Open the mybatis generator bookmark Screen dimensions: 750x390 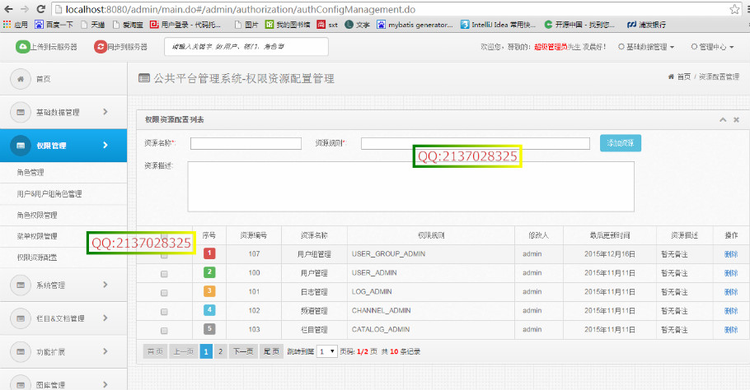click(x=414, y=24)
